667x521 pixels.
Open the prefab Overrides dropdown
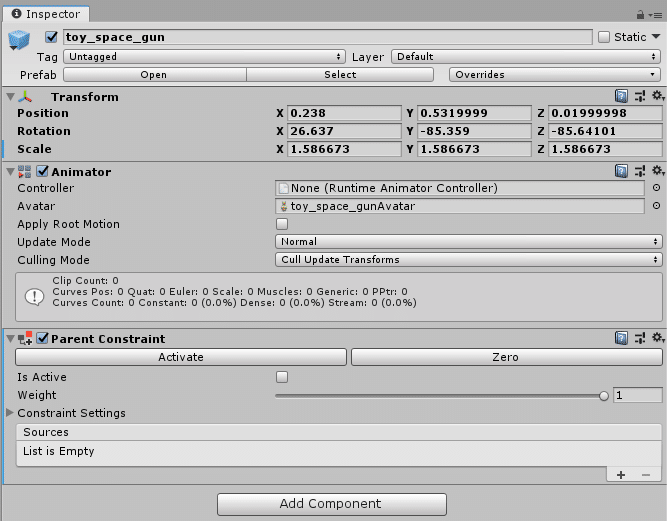pyautogui.click(x=555, y=74)
